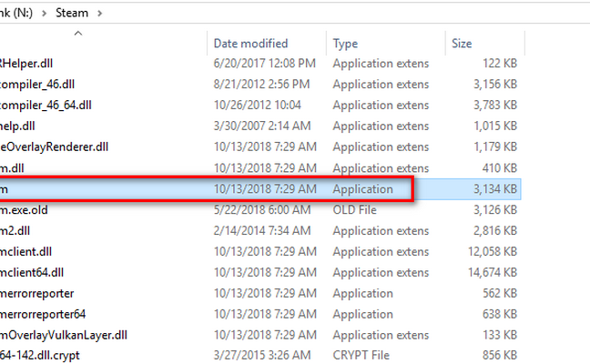The image size is (590, 364).
Task: Select the compiler_46_64.dll file
Action: (x=46, y=106)
